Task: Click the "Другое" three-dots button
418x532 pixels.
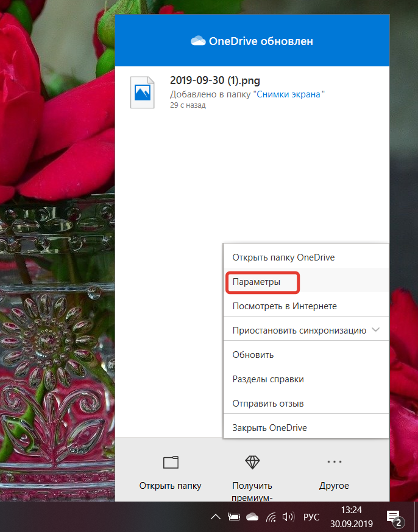Action: tap(334, 474)
